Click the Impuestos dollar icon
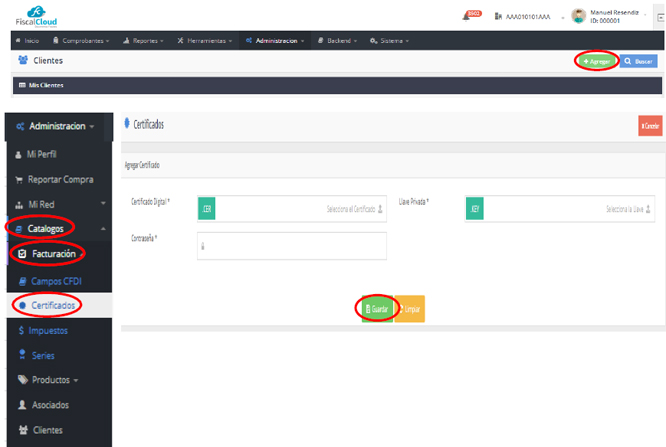Screen dimensions: 666x447 coord(21,330)
